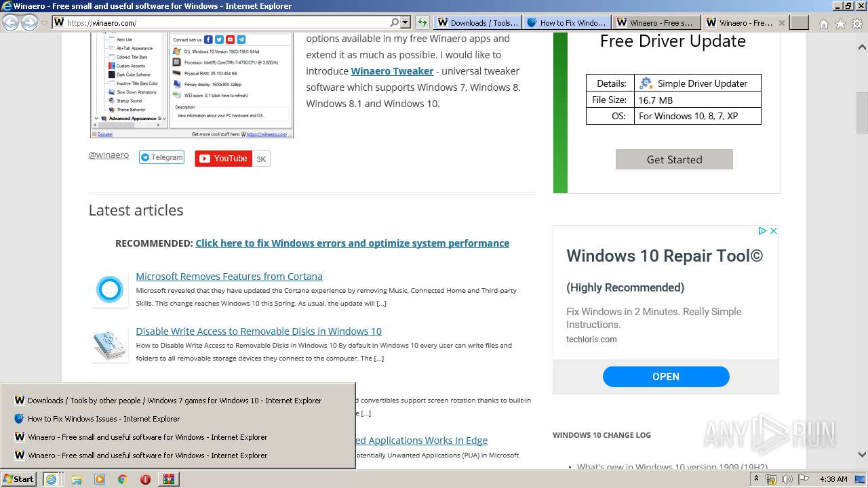The width and height of the screenshot is (868, 488).
Task: Click the YouTube subscribe badge
Action: point(223,159)
